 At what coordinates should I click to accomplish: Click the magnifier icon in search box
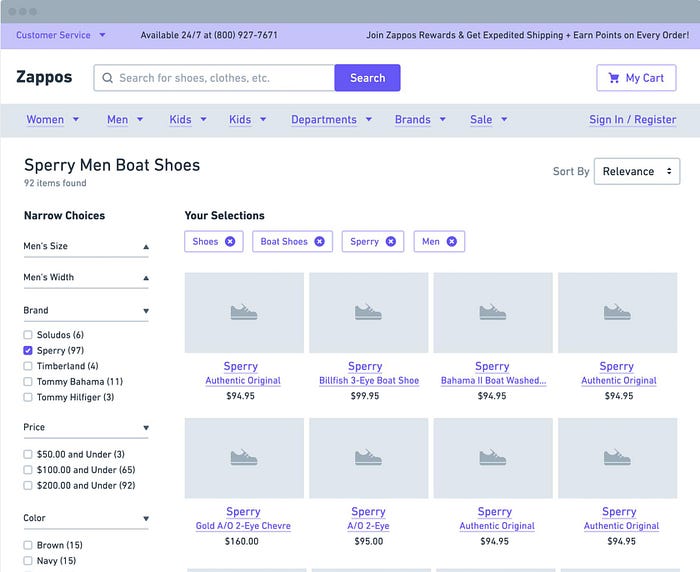click(x=107, y=78)
